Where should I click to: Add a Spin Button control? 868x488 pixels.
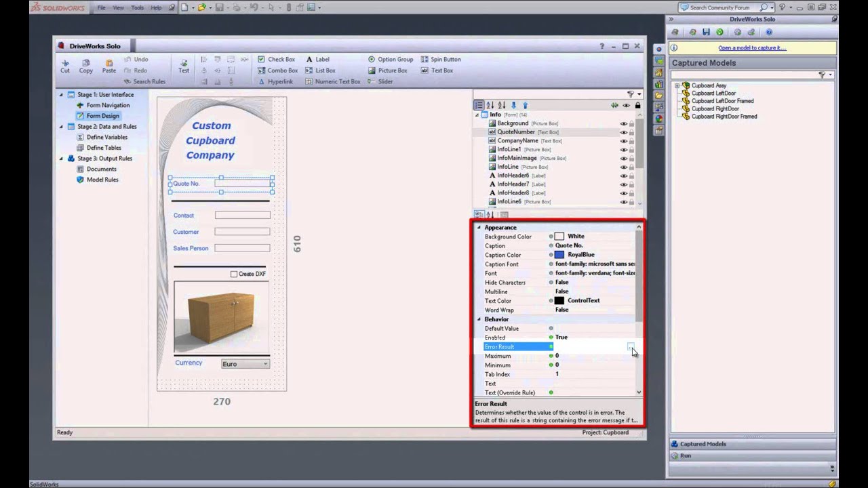pyautogui.click(x=441, y=60)
